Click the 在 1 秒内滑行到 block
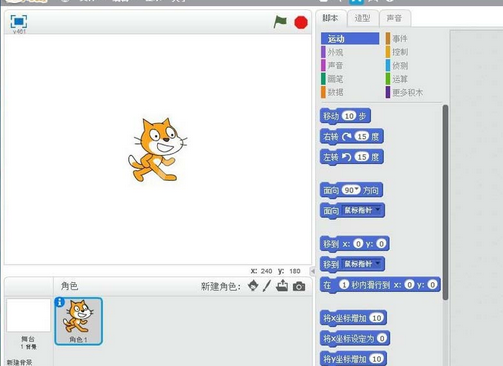This screenshot has width=503, height=366. tap(380, 284)
